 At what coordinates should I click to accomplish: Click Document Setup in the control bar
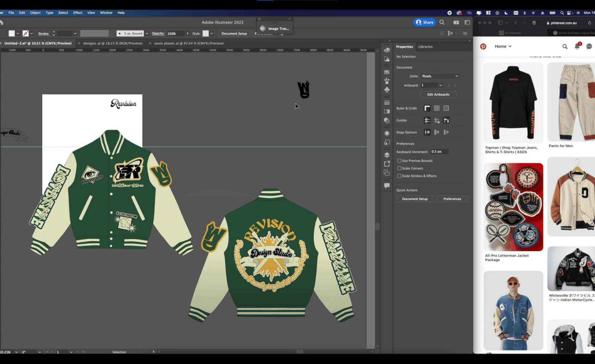(234, 33)
